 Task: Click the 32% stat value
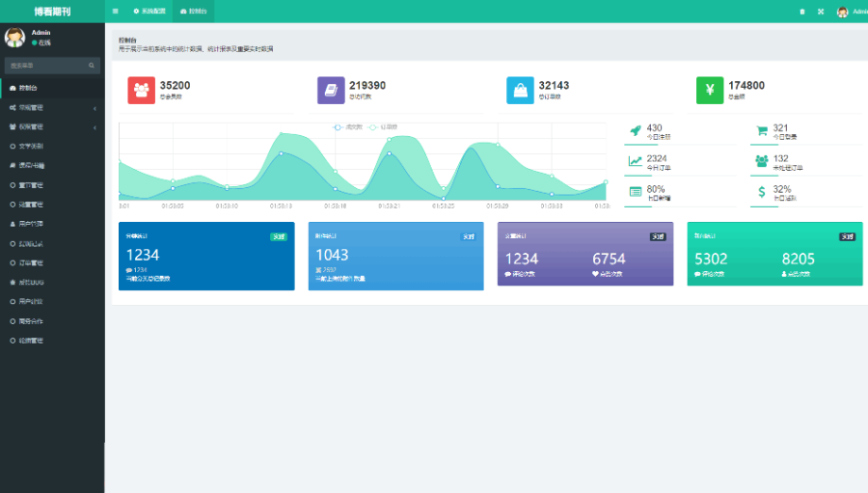tap(782, 189)
